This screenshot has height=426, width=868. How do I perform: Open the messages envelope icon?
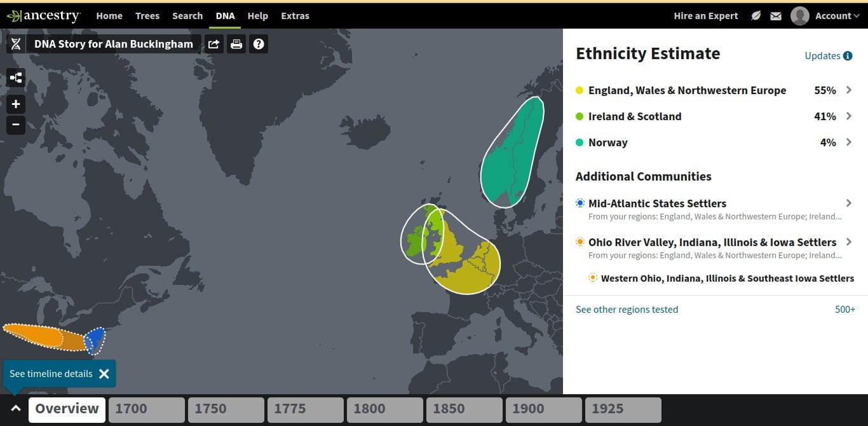click(776, 16)
